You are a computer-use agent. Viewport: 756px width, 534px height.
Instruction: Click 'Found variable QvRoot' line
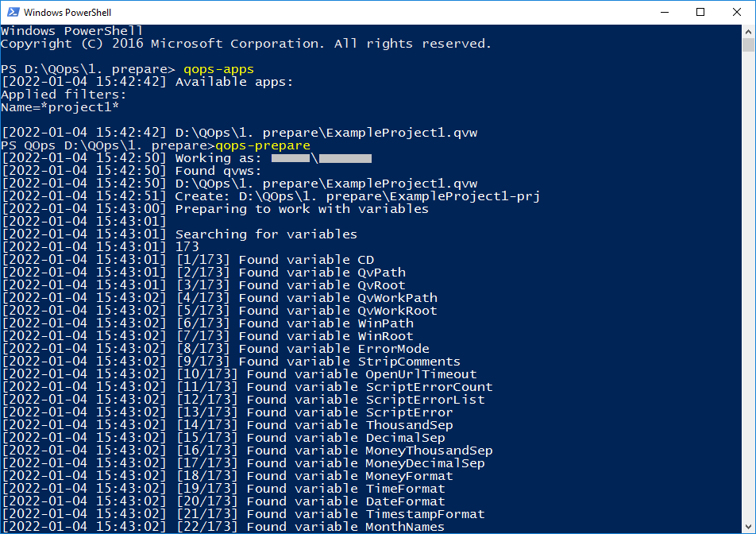coord(204,285)
